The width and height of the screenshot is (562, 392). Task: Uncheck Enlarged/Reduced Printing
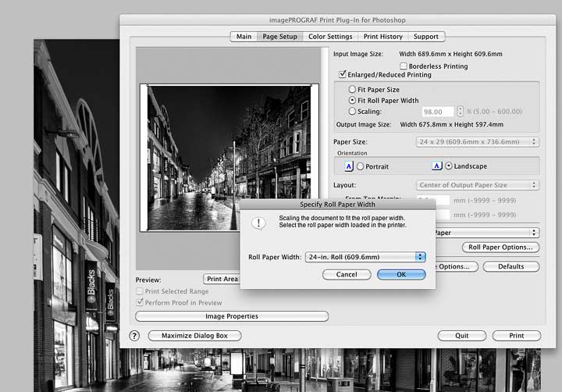click(x=343, y=74)
